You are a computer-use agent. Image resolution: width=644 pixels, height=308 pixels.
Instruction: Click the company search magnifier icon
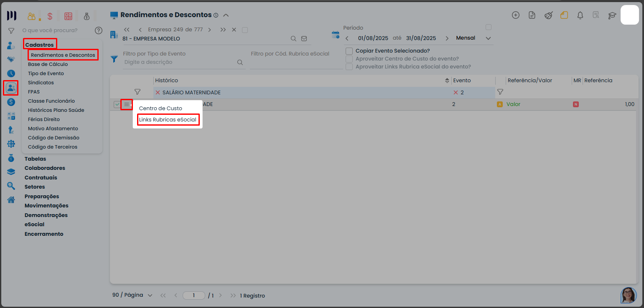tap(294, 38)
